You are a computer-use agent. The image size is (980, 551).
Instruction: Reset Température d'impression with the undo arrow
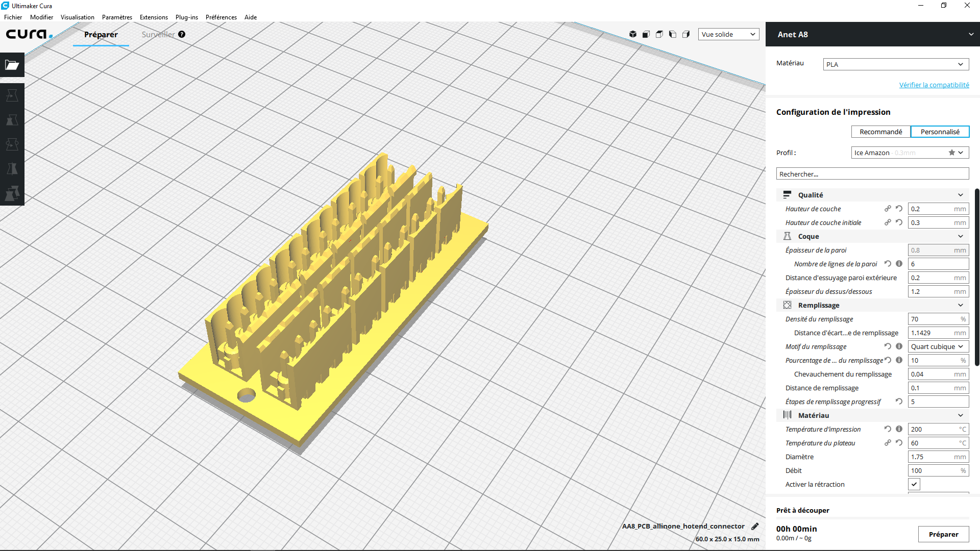coord(888,429)
